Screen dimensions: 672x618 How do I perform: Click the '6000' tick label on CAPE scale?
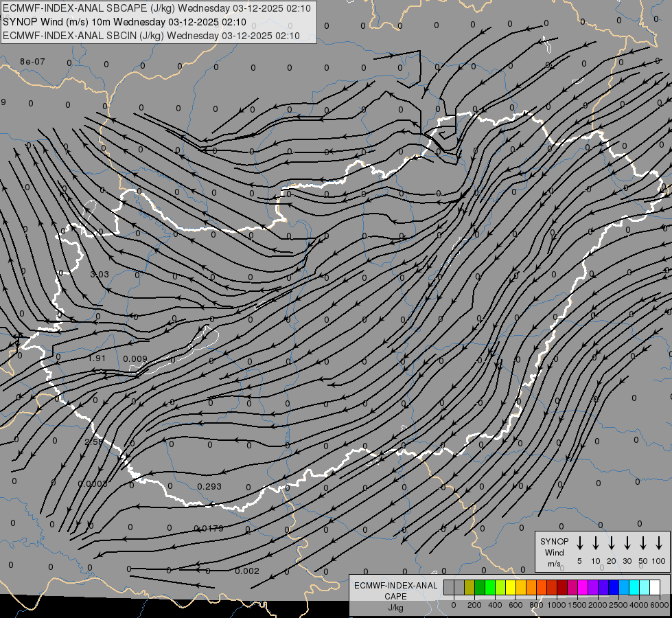pyautogui.click(x=660, y=605)
